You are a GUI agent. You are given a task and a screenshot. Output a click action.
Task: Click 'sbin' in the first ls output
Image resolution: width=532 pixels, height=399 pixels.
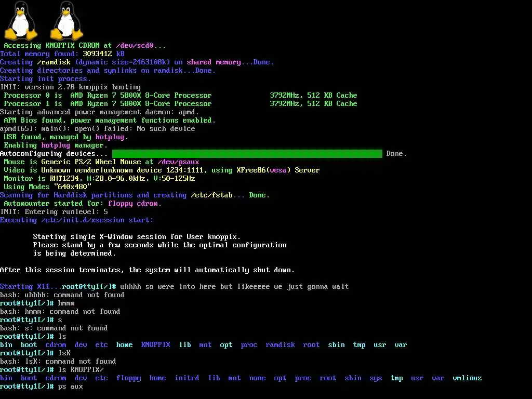(336, 345)
